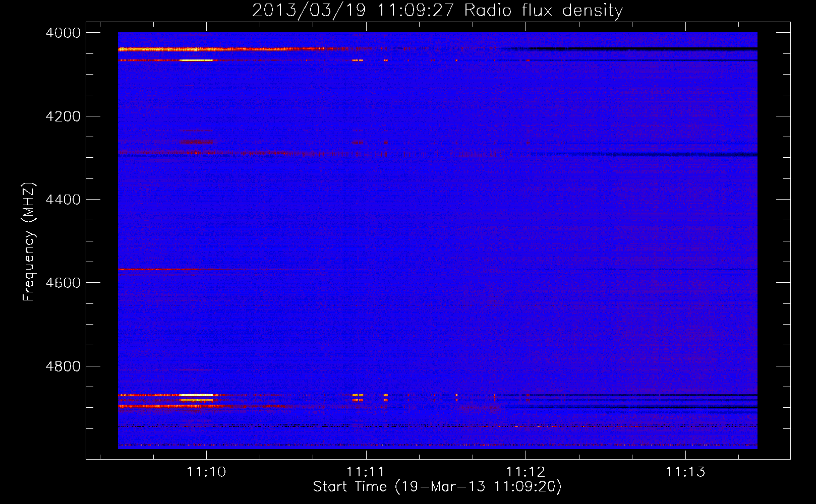
Task: Click the "Start Time (19-Mar-13 11:09:20)" axis title
Action: pyautogui.click(x=437, y=487)
